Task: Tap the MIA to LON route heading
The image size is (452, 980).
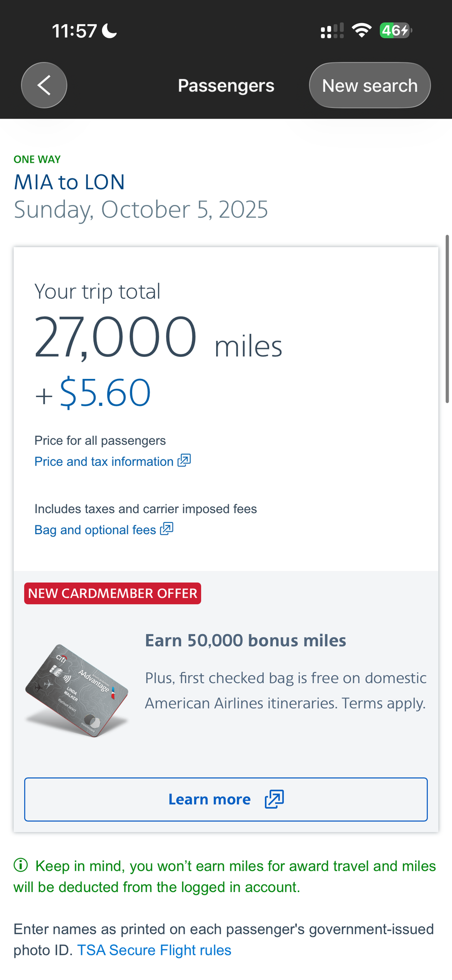Action: 69,182
